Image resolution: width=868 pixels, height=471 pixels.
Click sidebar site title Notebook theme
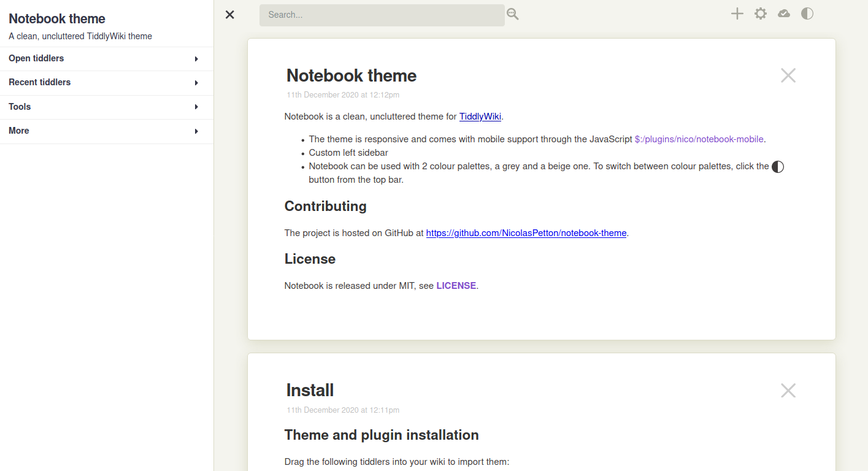(57, 19)
